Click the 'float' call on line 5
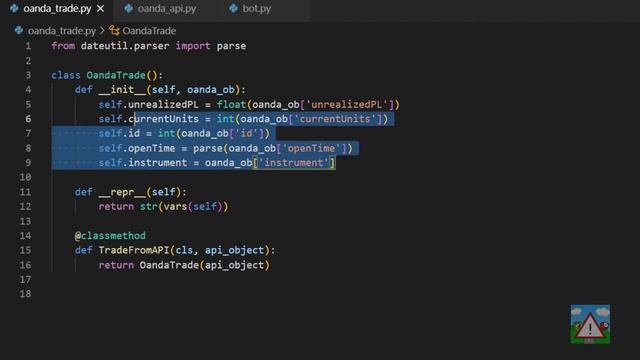This screenshot has width=640, height=360. [231, 104]
